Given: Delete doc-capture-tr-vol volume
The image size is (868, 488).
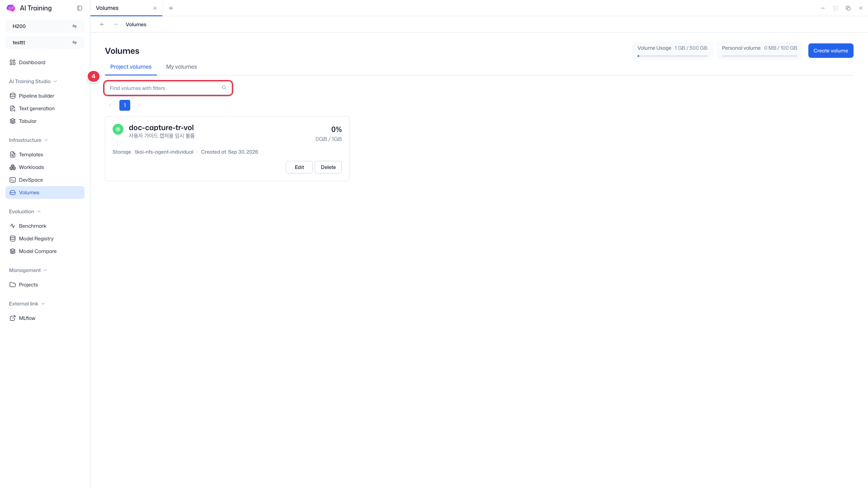Looking at the screenshot, I should pyautogui.click(x=328, y=167).
